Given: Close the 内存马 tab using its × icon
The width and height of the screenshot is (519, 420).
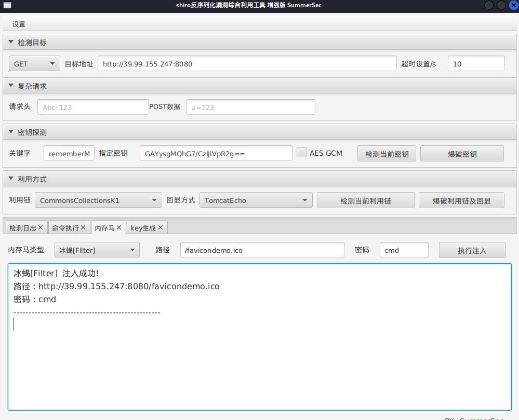Looking at the screenshot, I should tap(118, 227).
